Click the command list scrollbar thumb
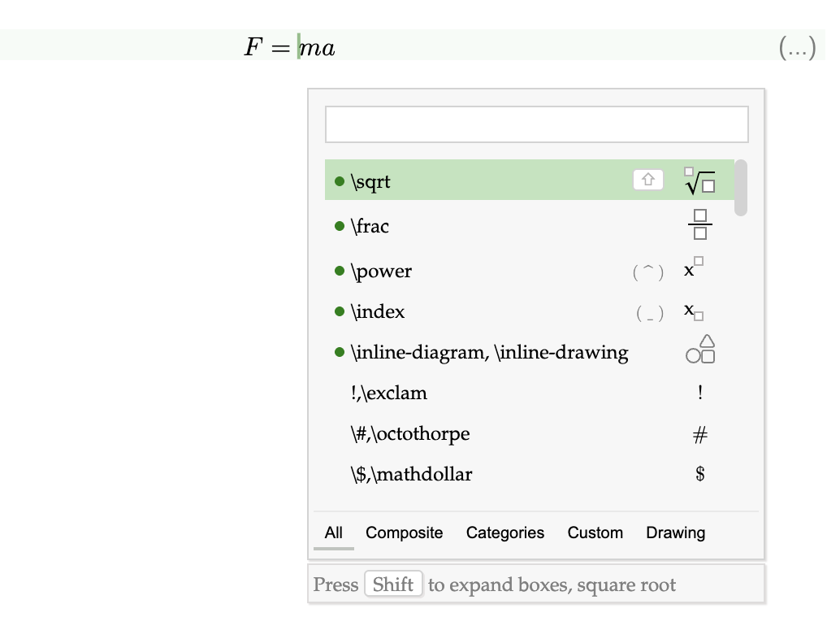 (741, 188)
